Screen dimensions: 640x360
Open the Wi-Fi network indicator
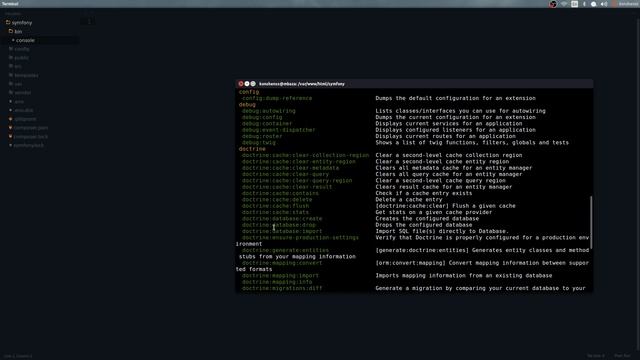pyautogui.click(x=564, y=4)
